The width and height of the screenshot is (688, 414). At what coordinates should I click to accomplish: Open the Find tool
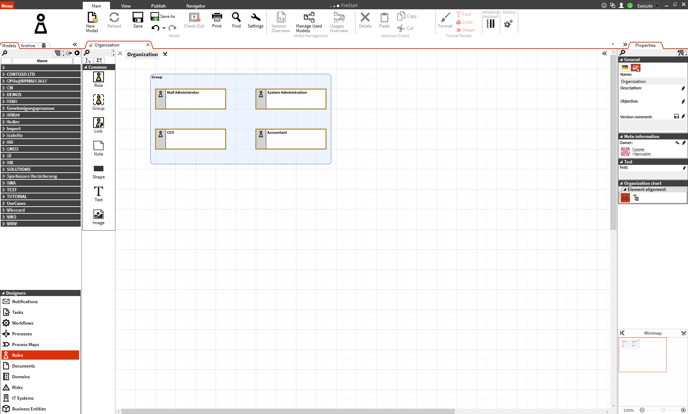point(236,20)
